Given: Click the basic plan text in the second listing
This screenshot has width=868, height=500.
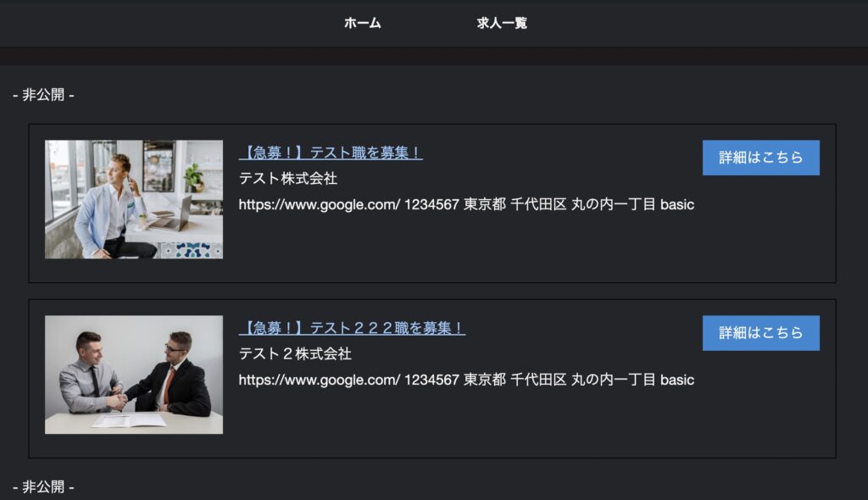Looking at the screenshot, I should (677, 381).
